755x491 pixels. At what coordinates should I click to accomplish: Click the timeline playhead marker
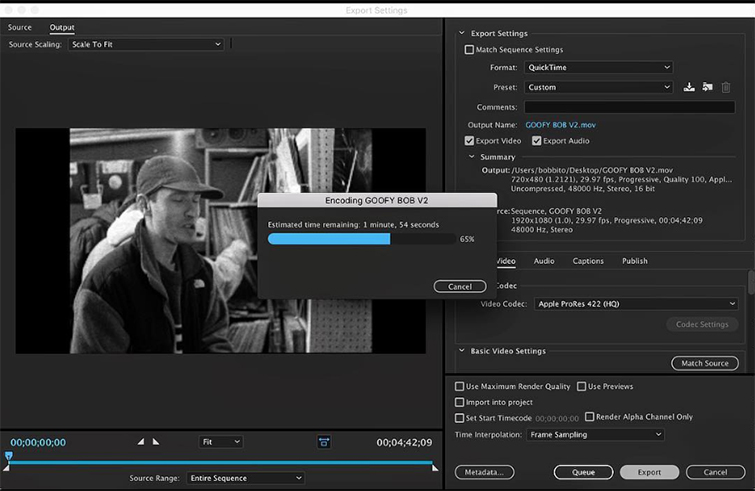[8, 456]
